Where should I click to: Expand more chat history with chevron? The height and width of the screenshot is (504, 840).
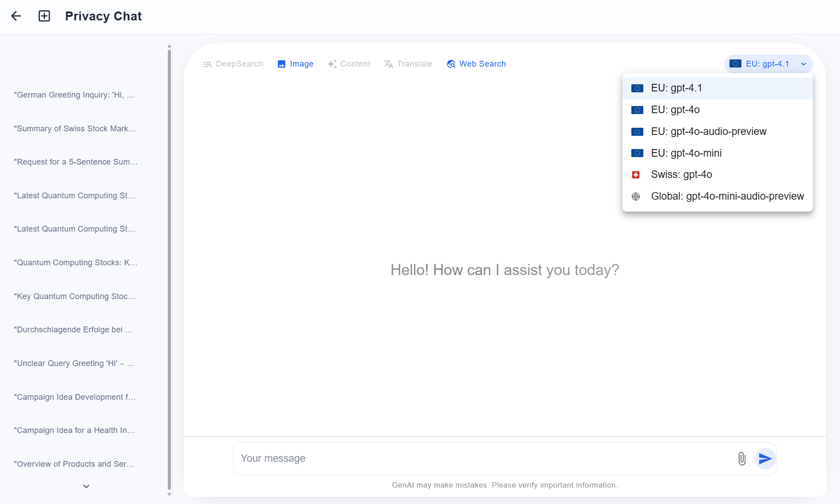click(x=86, y=486)
